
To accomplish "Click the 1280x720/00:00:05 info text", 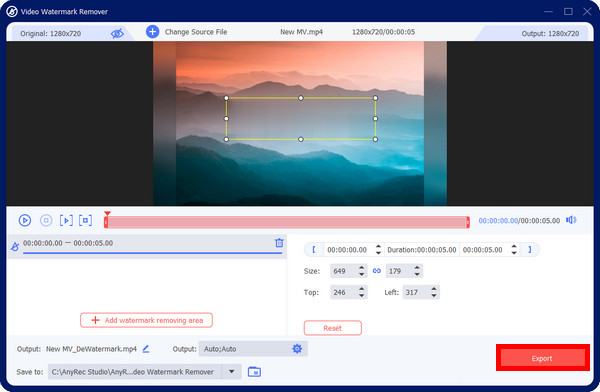I will [383, 32].
